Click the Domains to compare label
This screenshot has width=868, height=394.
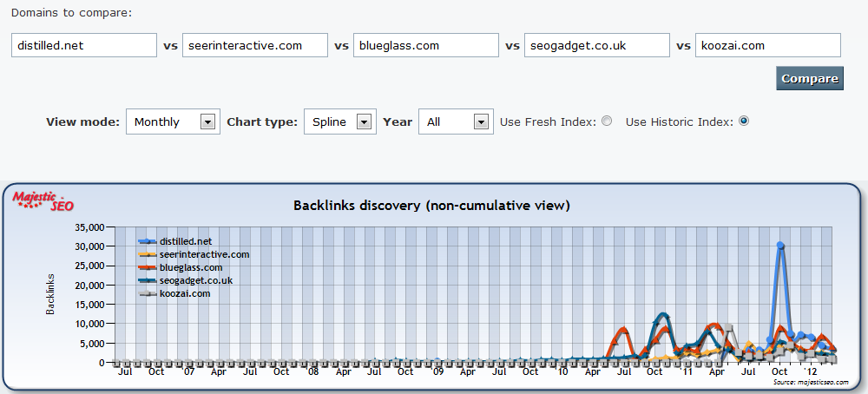coord(72,12)
